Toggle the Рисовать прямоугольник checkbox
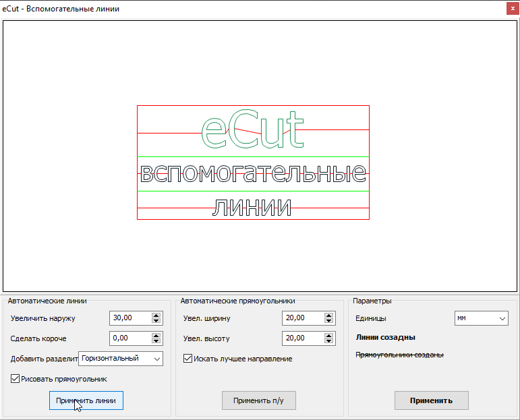520x420 pixels. tap(15, 379)
